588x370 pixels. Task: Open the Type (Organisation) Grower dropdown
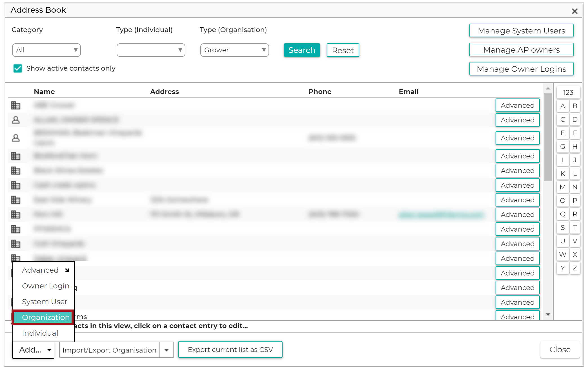(234, 50)
